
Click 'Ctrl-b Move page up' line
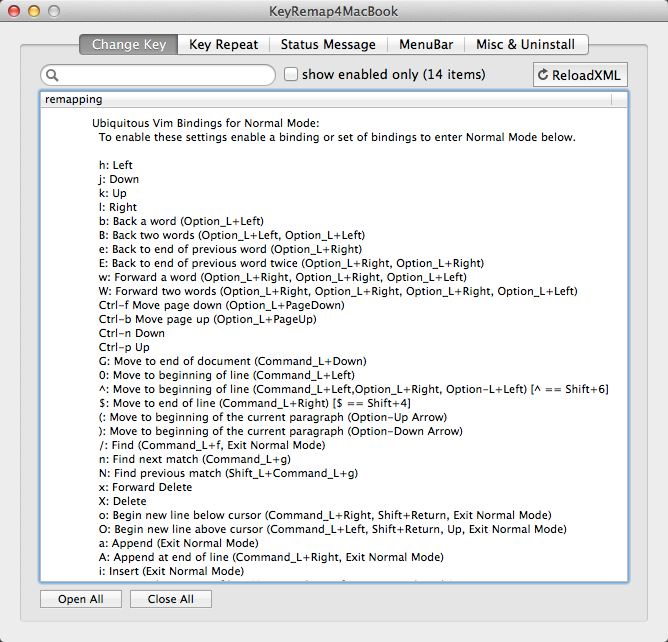pos(207,320)
